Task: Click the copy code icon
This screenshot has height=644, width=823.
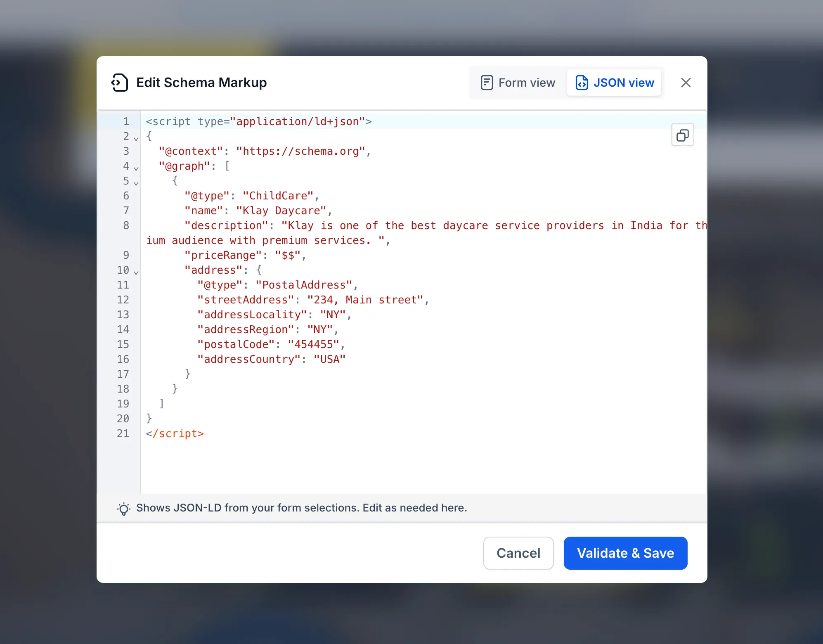Action: click(x=682, y=135)
